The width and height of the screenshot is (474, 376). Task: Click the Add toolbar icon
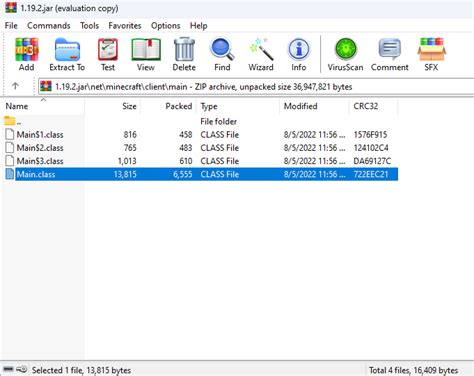point(27,50)
